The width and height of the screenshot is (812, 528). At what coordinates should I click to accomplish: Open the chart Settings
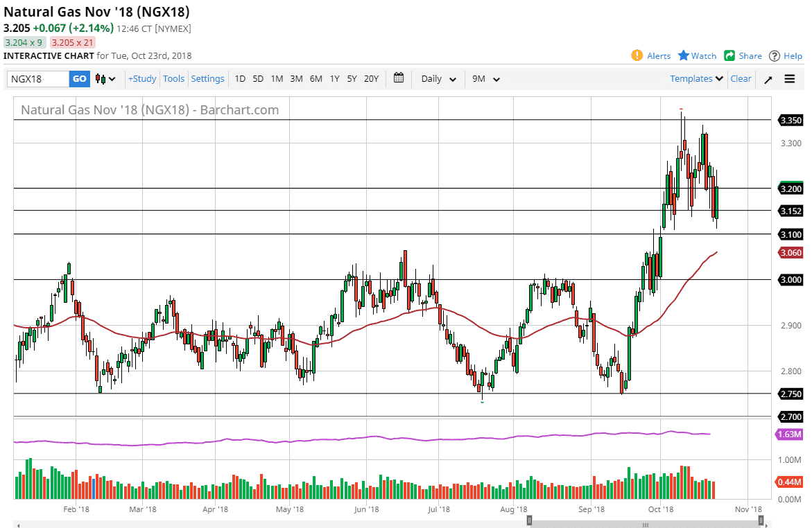(x=207, y=79)
